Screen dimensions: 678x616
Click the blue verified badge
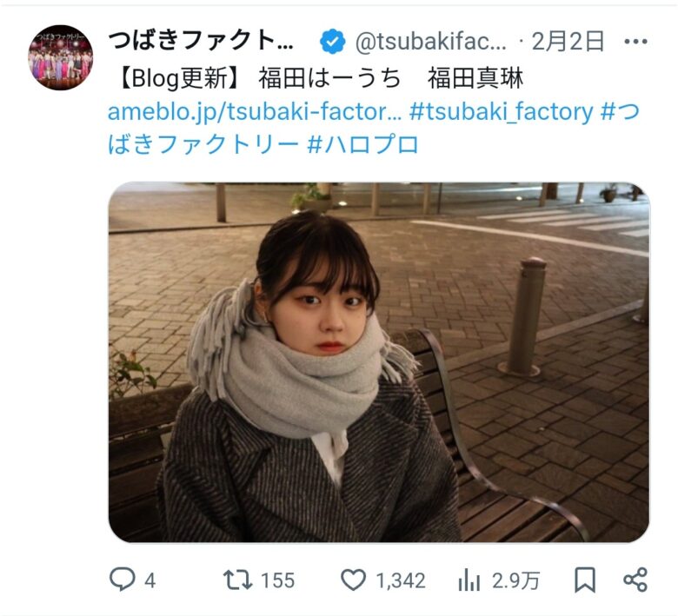(332, 42)
